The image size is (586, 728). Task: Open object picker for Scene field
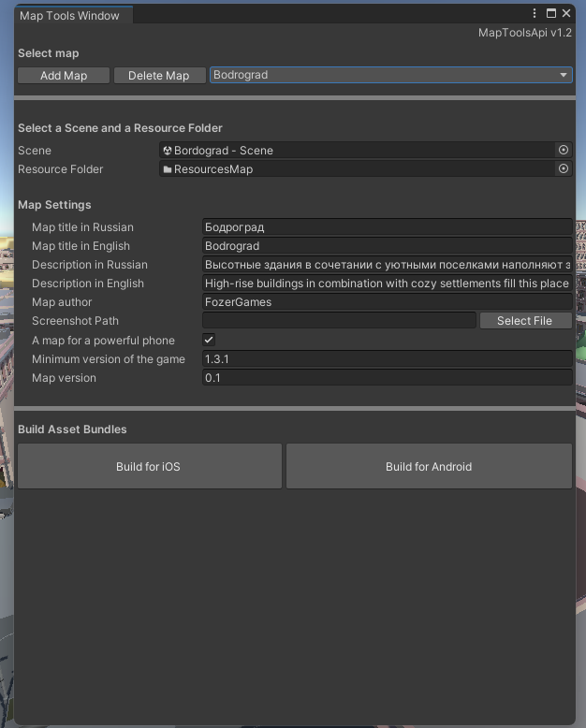tap(564, 150)
